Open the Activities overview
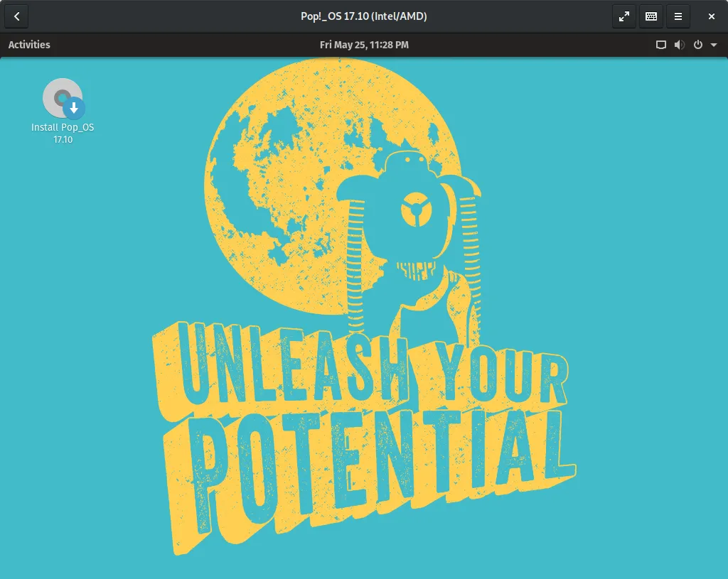Viewport: 728px width, 579px height. [x=29, y=45]
